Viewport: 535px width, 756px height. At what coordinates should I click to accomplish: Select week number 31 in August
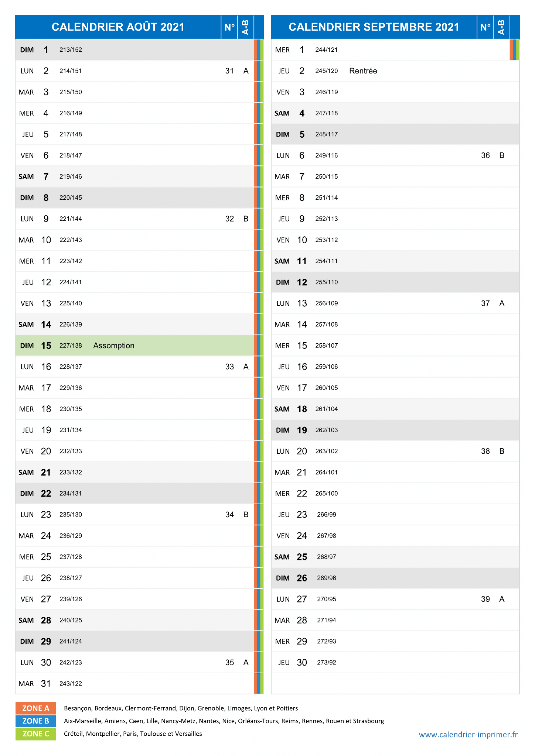click(229, 71)
